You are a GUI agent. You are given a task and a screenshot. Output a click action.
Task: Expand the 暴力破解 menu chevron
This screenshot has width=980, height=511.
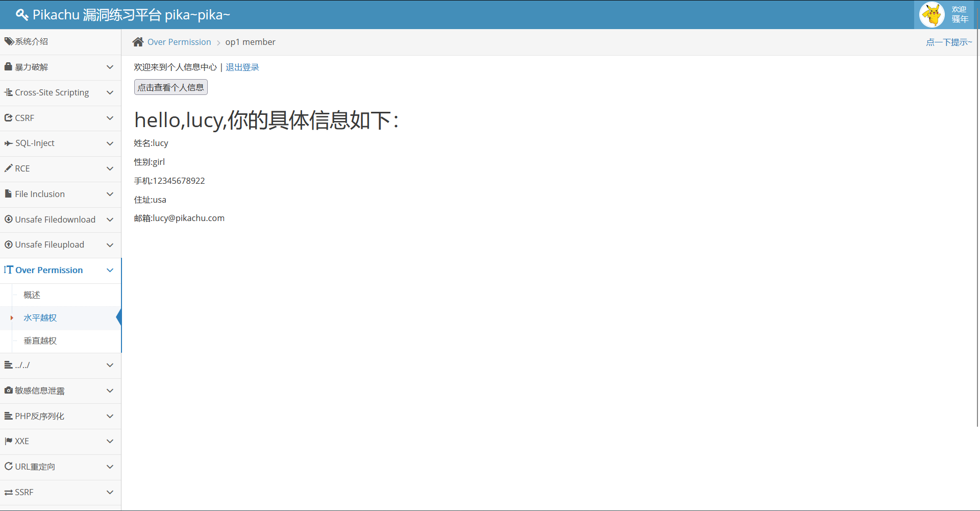(x=110, y=67)
